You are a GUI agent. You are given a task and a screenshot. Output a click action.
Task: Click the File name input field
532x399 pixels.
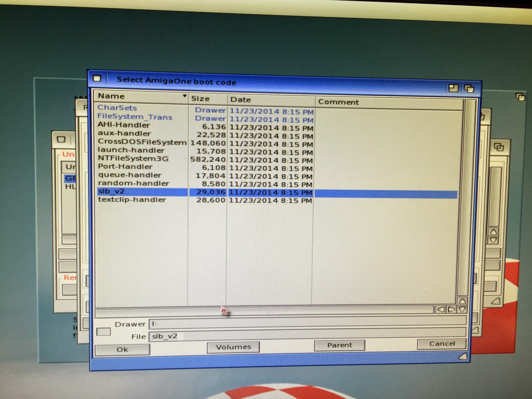pyautogui.click(x=308, y=335)
